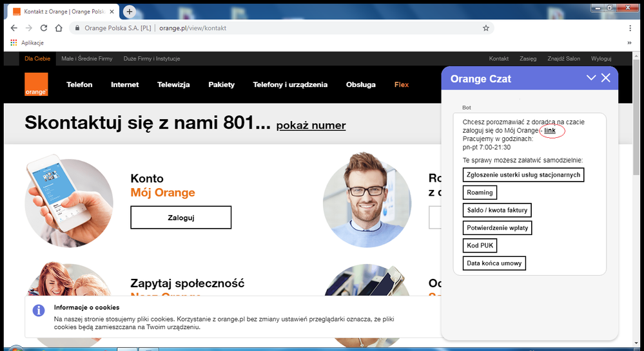The image size is (644, 351).
Task: Click the Informacje o cookies title
Action: click(x=86, y=307)
